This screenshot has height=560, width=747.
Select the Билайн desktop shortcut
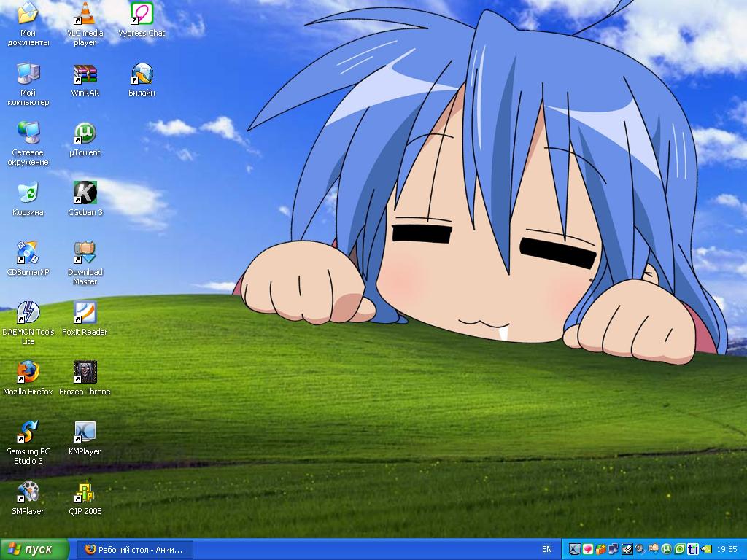coord(142,80)
